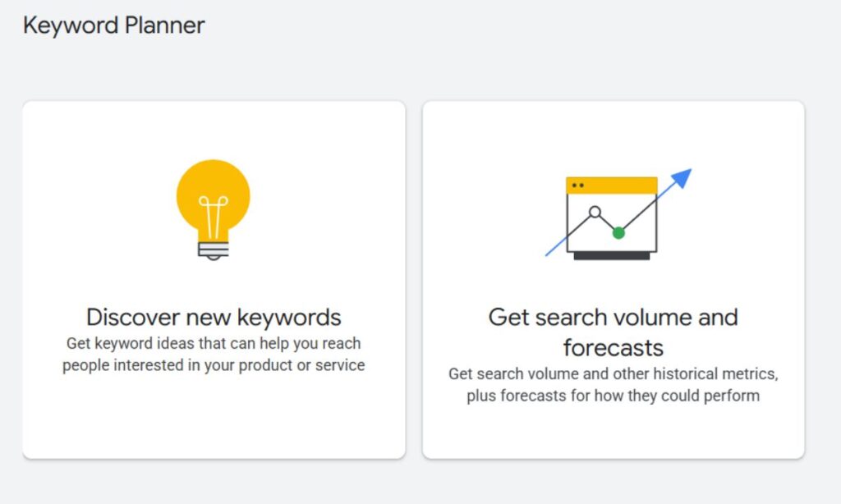Click the green data point on the chart icon
The width and height of the screenshot is (841, 504).
[619, 232]
